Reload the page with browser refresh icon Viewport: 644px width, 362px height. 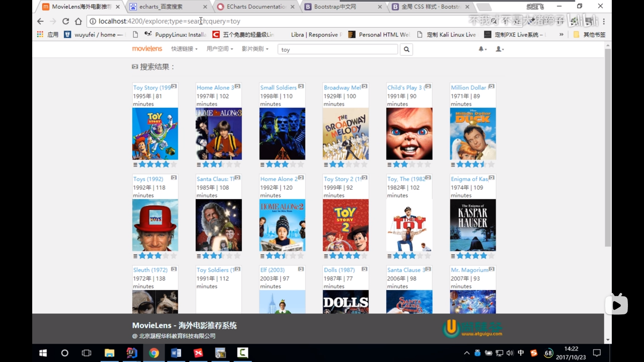point(66,21)
